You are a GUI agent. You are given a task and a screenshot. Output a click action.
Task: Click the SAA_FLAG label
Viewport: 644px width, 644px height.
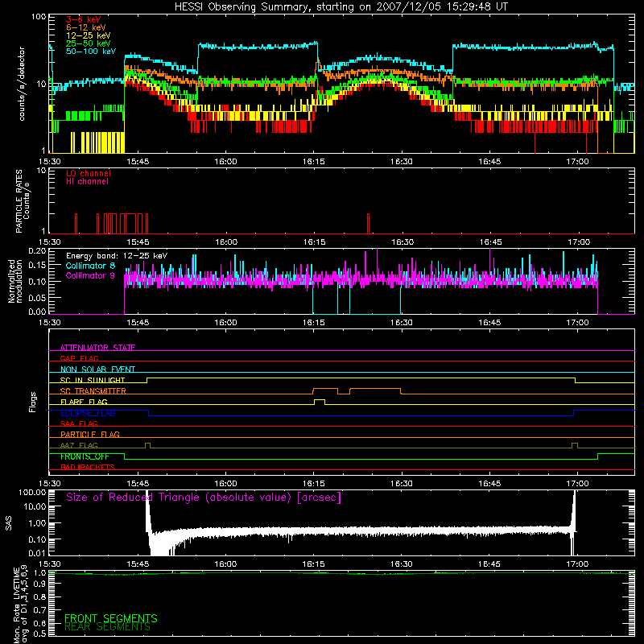click(79, 423)
